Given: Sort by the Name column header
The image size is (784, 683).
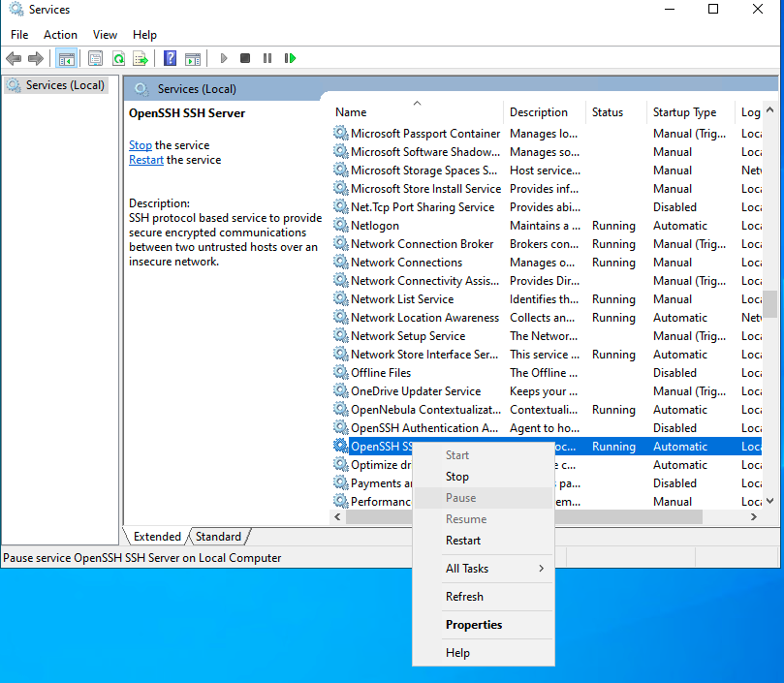Looking at the screenshot, I should pyautogui.click(x=417, y=112).
